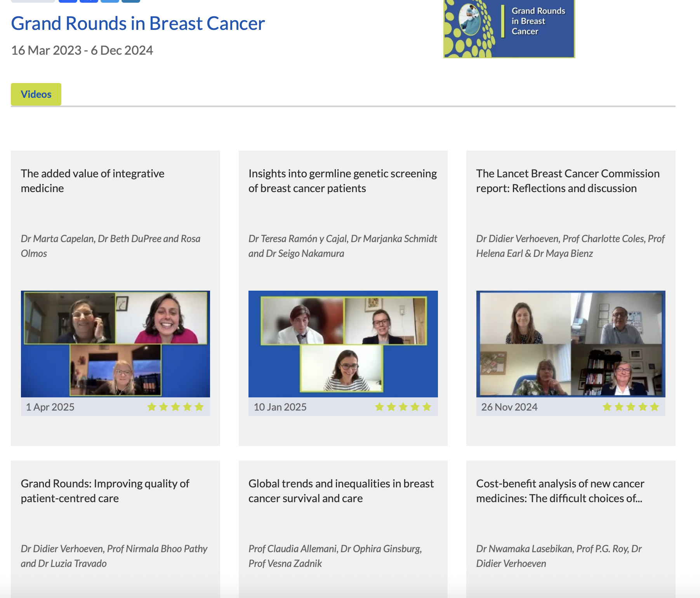Play the integrative medicine video thumbnail
The image size is (700, 598).
pos(115,344)
